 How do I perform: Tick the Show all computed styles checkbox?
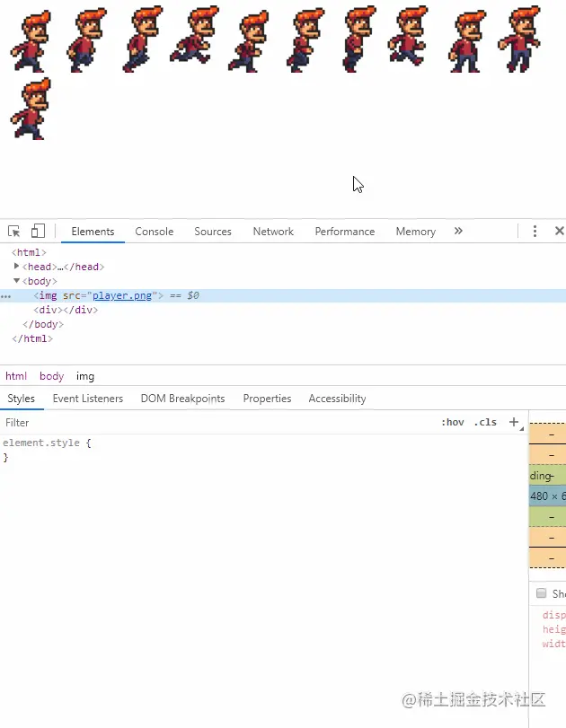[x=541, y=592]
